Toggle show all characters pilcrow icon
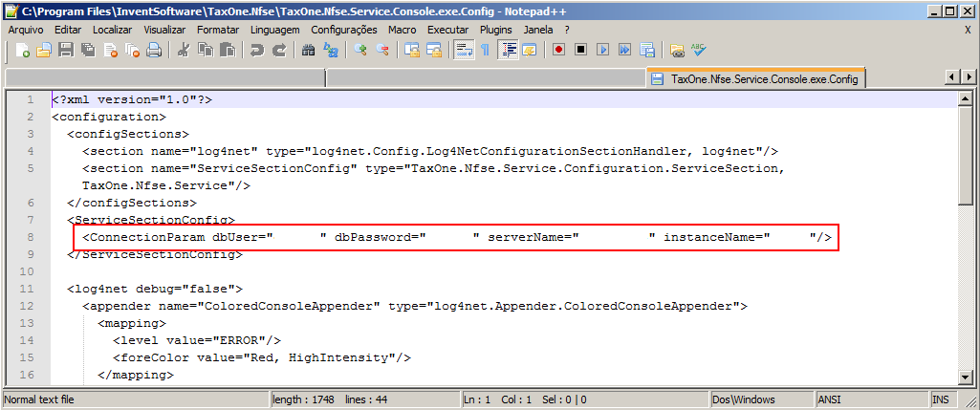980x410 pixels. click(x=485, y=51)
